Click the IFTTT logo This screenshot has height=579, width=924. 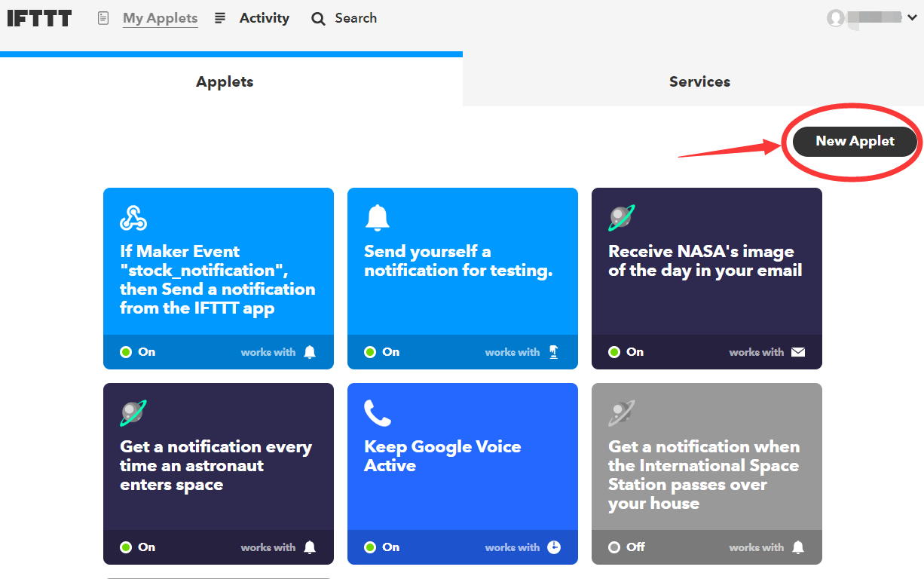pyautogui.click(x=39, y=18)
